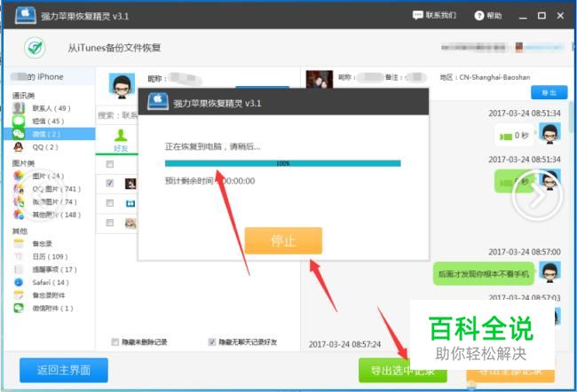
Task: Click the 联系我们 link text
Action: pos(441,15)
